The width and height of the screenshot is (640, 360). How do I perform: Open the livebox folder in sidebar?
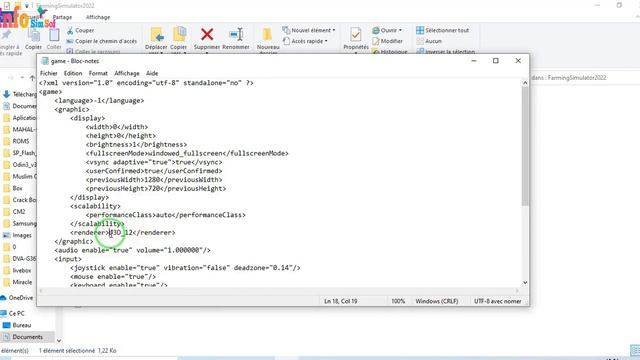[x=17, y=271]
